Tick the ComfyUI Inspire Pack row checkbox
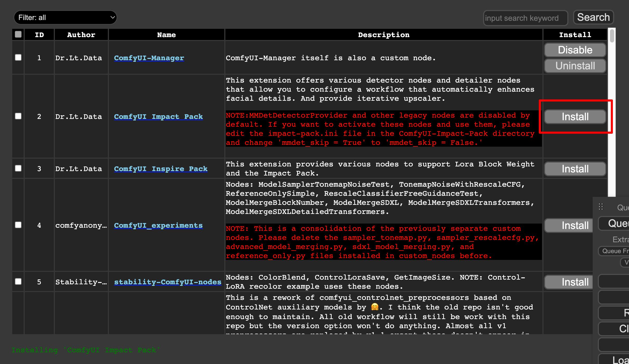 (x=18, y=168)
